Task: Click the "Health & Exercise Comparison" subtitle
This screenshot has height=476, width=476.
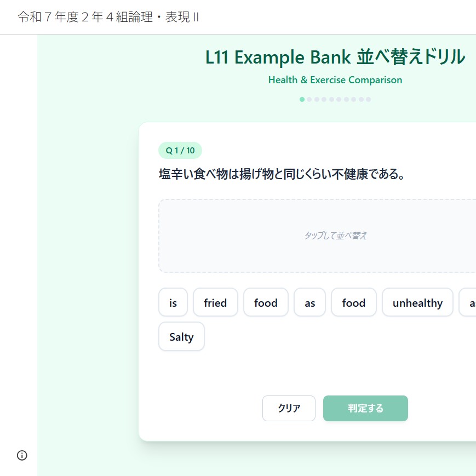Action: pos(335,80)
